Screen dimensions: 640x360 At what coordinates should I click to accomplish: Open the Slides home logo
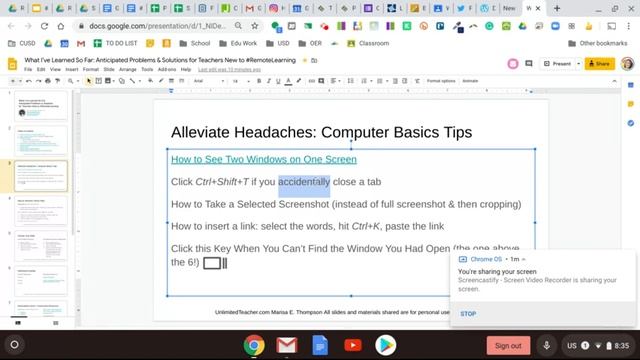13,64
